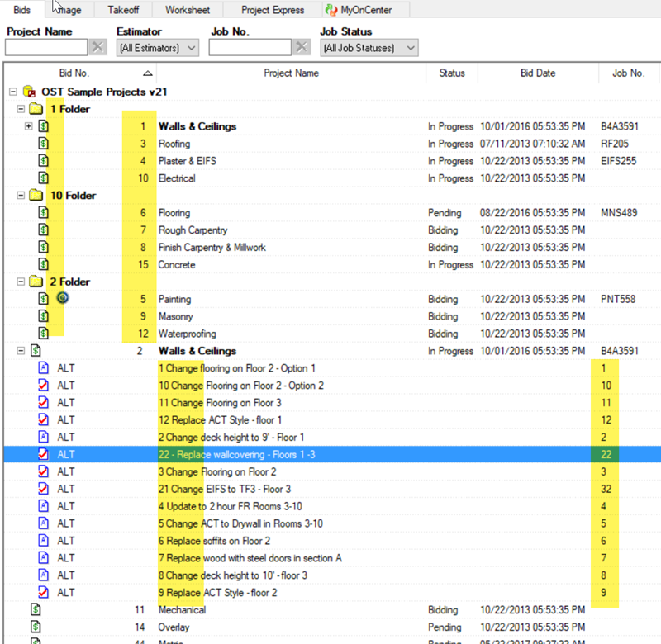Click job number RF205
Screen dimensions: 661x644
[x=614, y=144]
